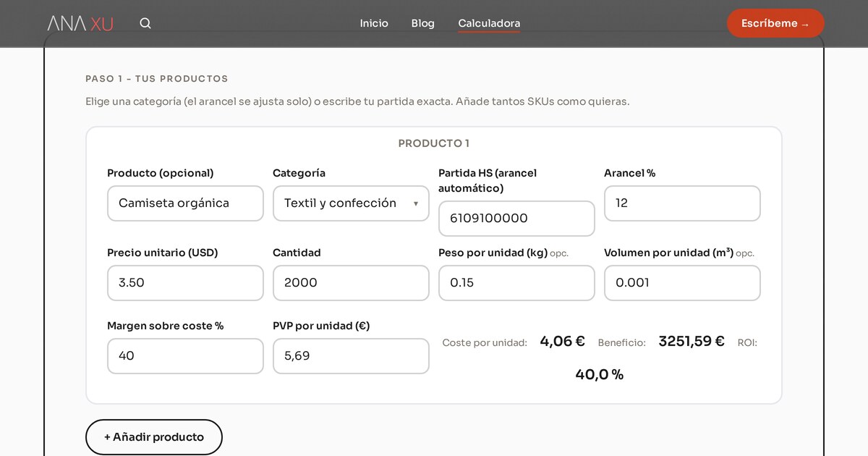Viewport: 868px width, 456px height.
Task: Click the Margen sobre coste % label
Action: click(165, 326)
